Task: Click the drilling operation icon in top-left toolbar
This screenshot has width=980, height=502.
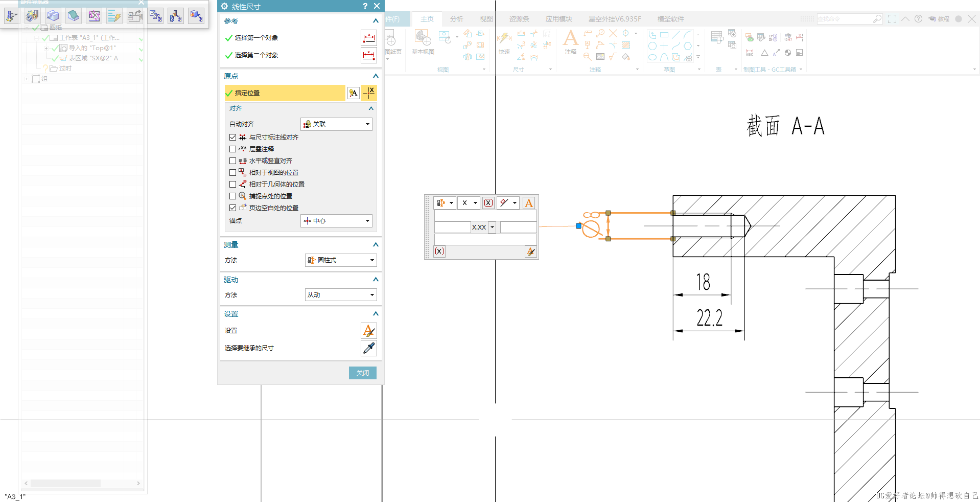Action: [x=12, y=16]
